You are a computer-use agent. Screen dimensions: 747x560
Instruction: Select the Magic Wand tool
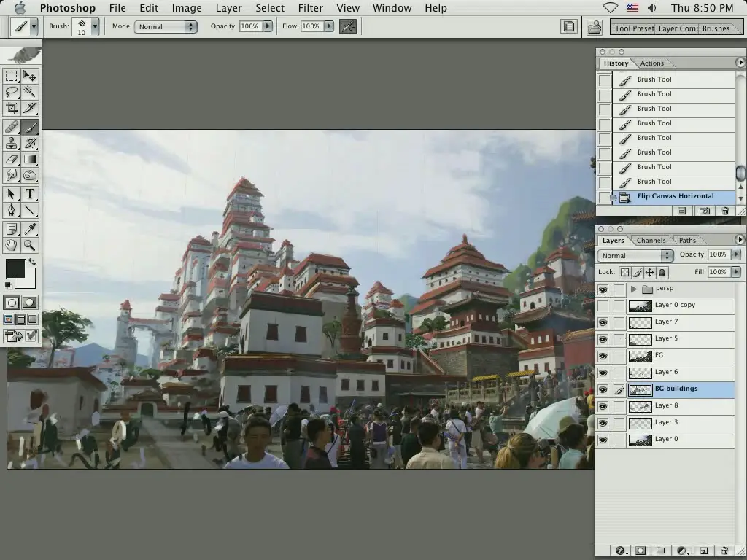[x=29, y=92]
